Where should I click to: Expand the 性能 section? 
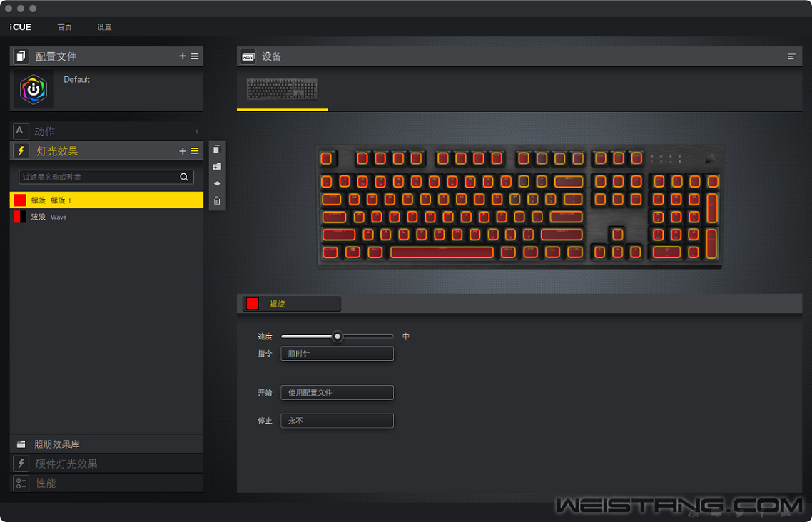tap(106, 483)
